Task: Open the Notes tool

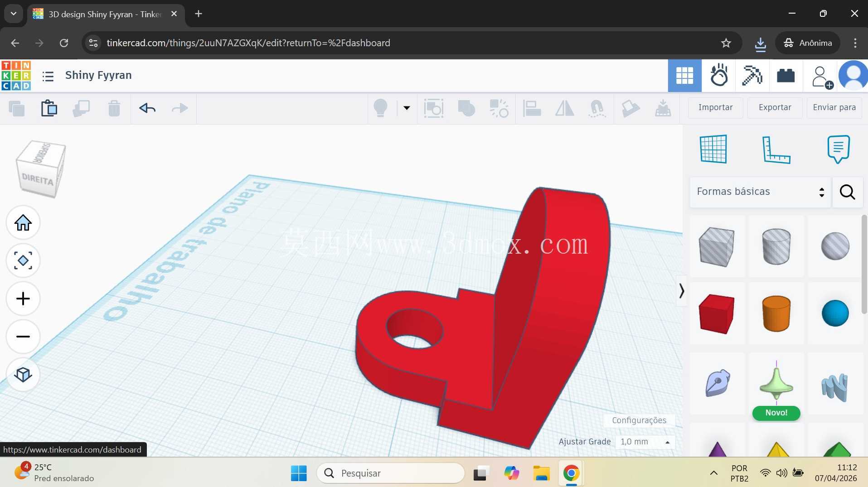Action: click(x=839, y=149)
